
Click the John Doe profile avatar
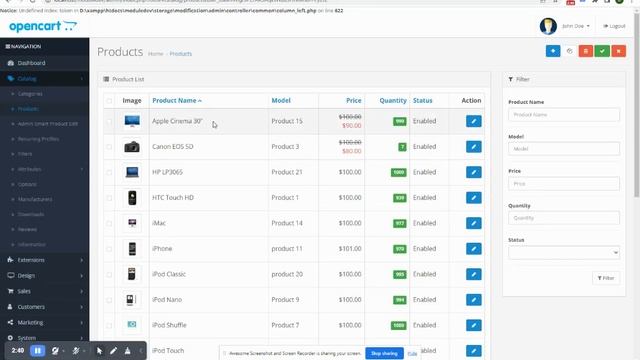(548, 26)
